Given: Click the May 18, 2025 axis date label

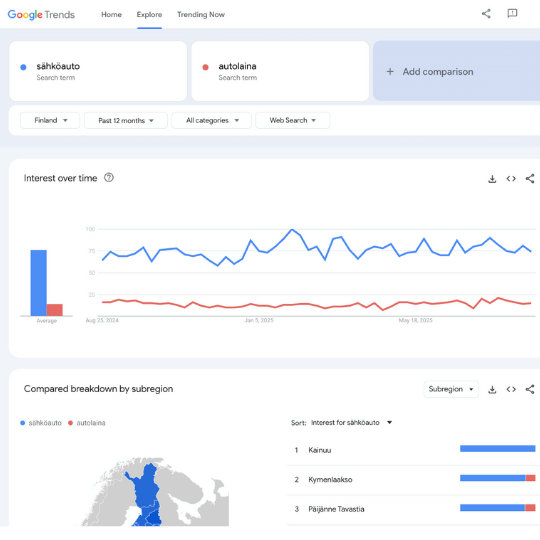Looking at the screenshot, I should (415, 320).
